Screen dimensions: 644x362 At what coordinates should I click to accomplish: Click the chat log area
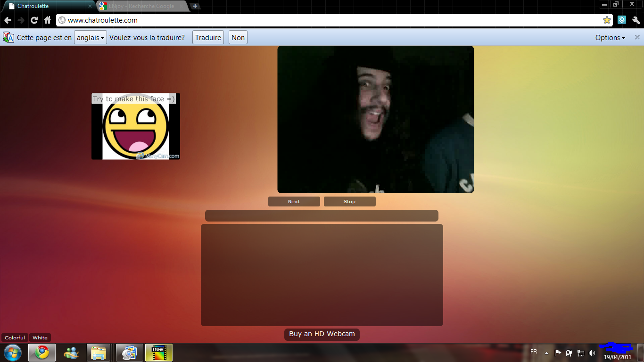(322, 275)
